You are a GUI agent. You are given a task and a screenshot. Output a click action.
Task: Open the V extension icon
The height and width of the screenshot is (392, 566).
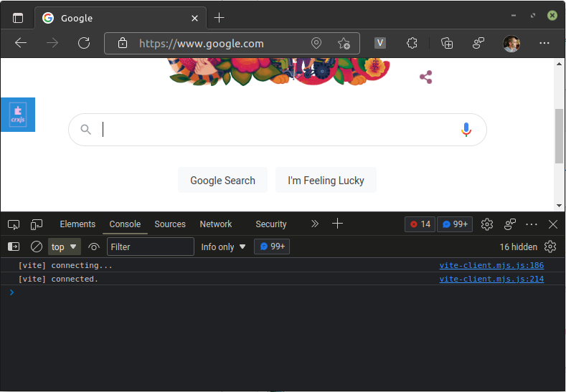(x=379, y=43)
